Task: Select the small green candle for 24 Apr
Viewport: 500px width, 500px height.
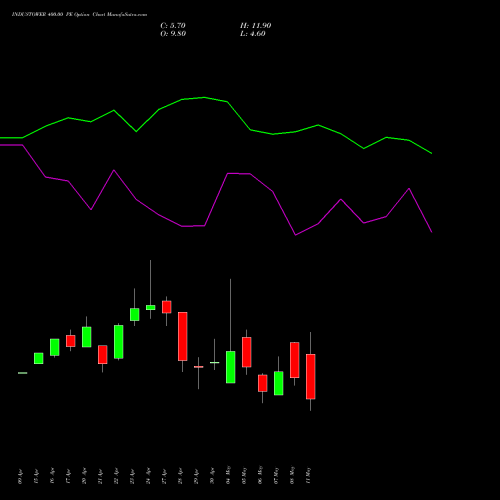Action: point(151,307)
